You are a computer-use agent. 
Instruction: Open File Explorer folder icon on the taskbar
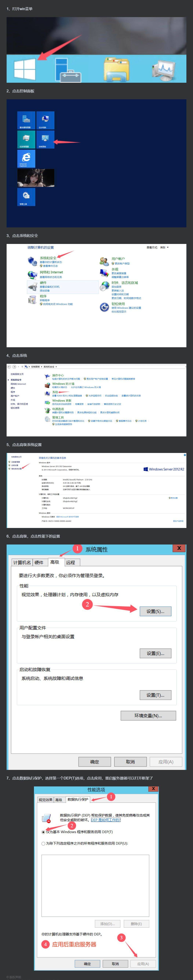pos(116,70)
